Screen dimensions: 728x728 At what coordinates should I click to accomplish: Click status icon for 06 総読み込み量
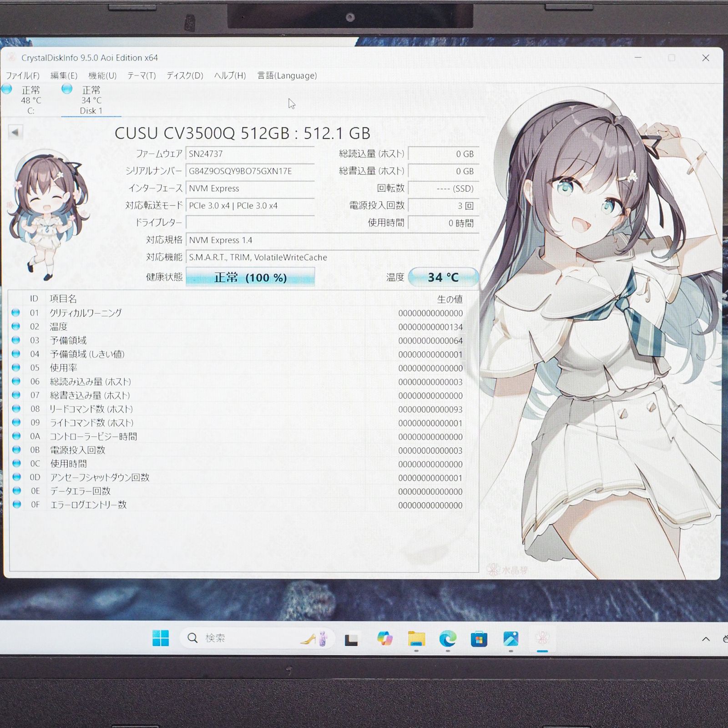pyautogui.click(x=16, y=381)
